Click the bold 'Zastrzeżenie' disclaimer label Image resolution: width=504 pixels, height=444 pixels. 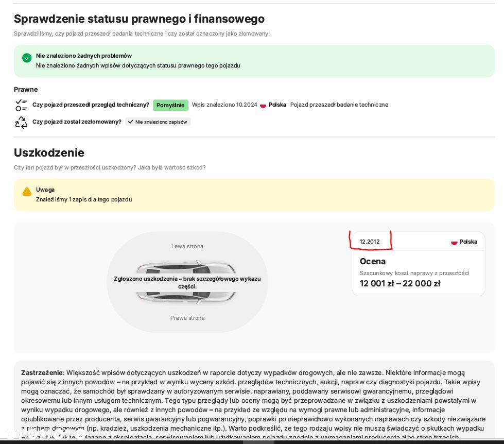click(x=42, y=372)
